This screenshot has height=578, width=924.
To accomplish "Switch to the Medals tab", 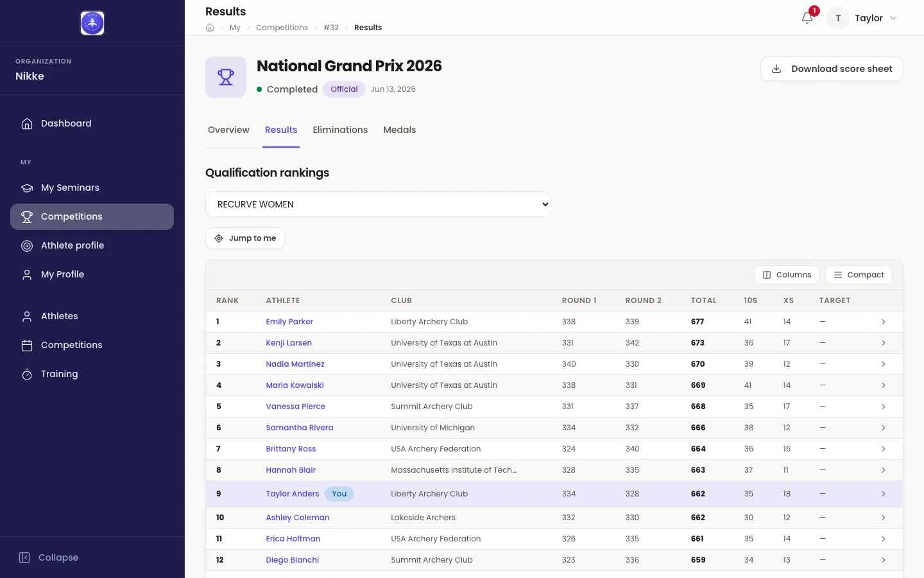I will pyautogui.click(x=399, y=130).
